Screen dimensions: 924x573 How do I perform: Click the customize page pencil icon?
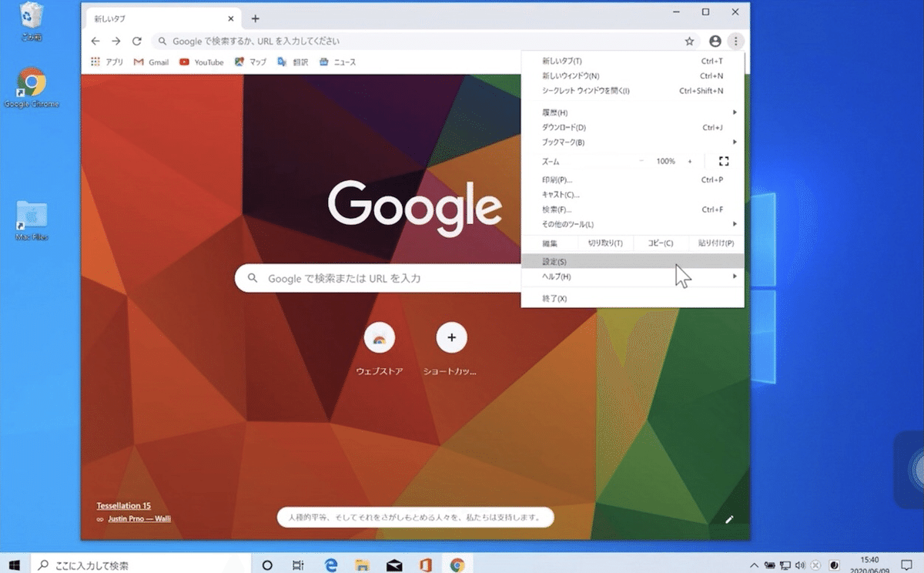click(729, 519)
